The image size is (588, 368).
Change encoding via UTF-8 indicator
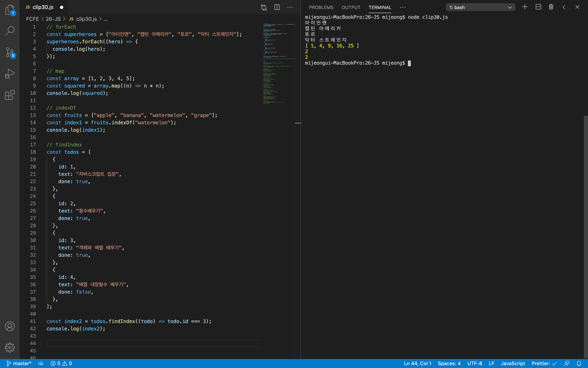click(474, 363)
